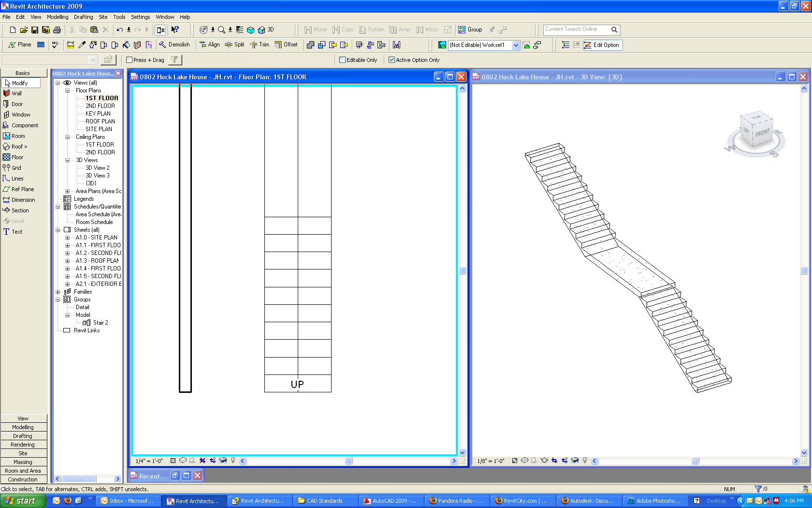The height and width of the screenshot is (508, 812).
Task: Select the Mirror tool in the toolbar
Action: (x=427, y=30)
